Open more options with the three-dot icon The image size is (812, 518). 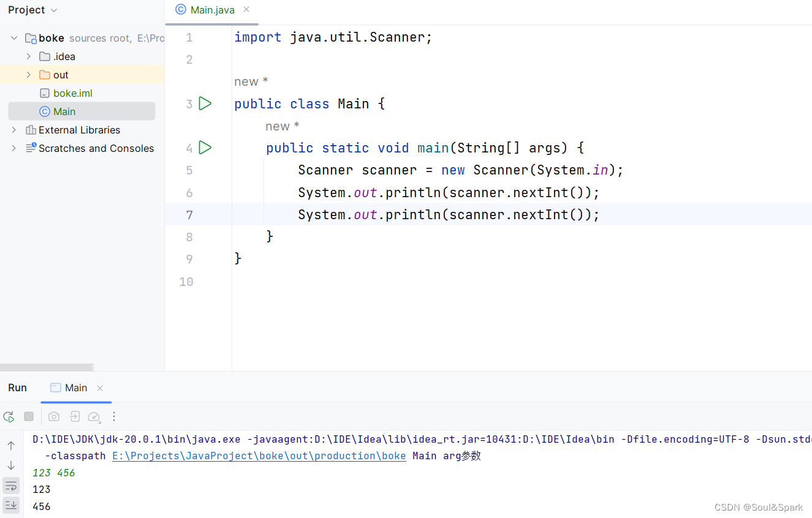point(114,416)
